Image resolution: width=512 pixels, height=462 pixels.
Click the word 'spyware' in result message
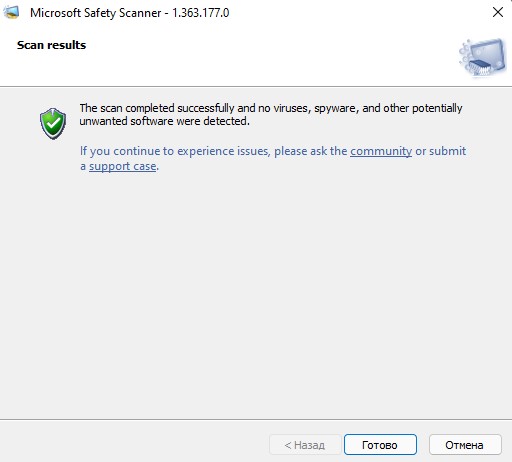coord(336,108)
